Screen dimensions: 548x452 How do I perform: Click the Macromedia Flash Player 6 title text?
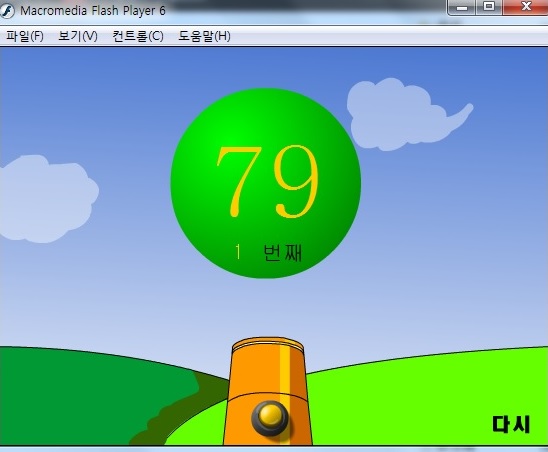pyautogui.click(x=93, y=10)
